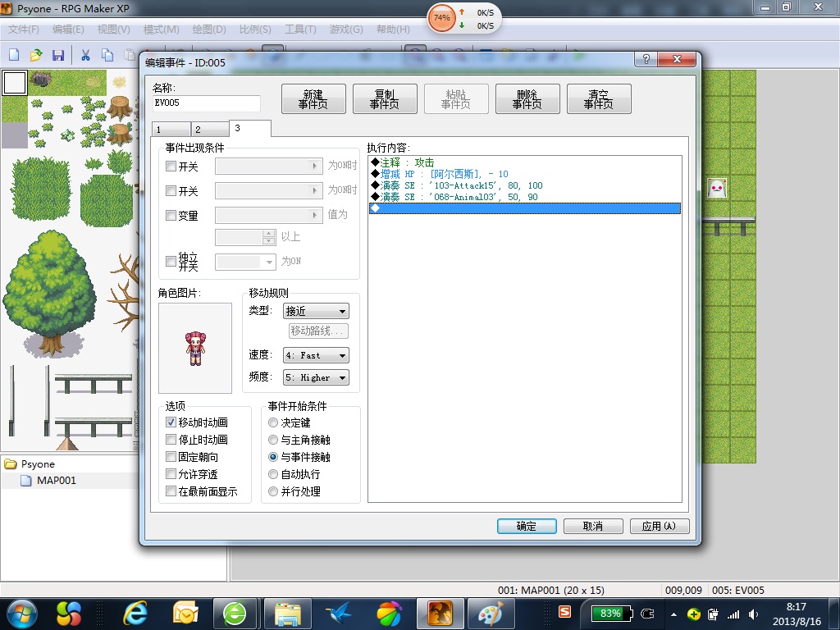Screen dimensions: 840x630
Task: Click the Copy toolbar icon
Action: click(107, 55)
